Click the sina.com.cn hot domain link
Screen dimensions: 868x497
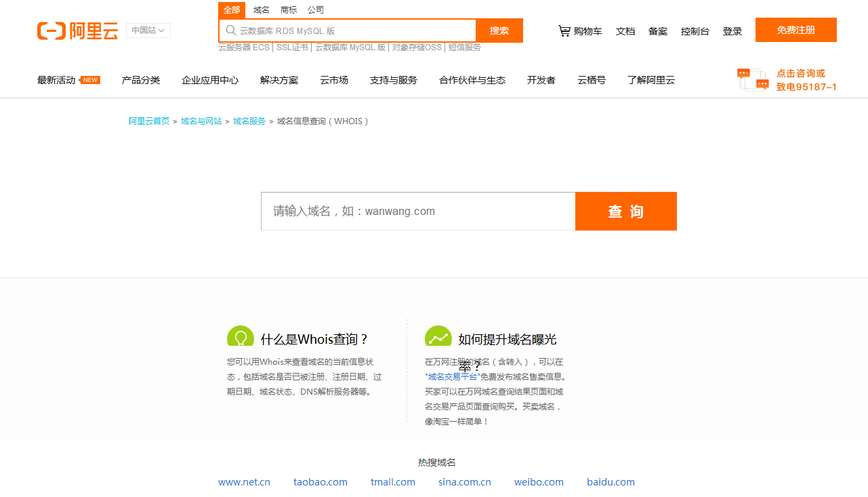point(465,482)
